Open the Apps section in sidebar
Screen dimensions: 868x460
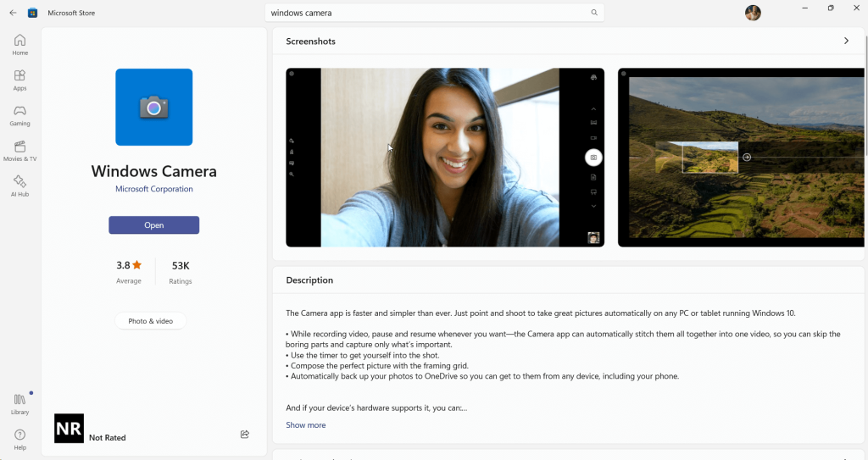19,80
